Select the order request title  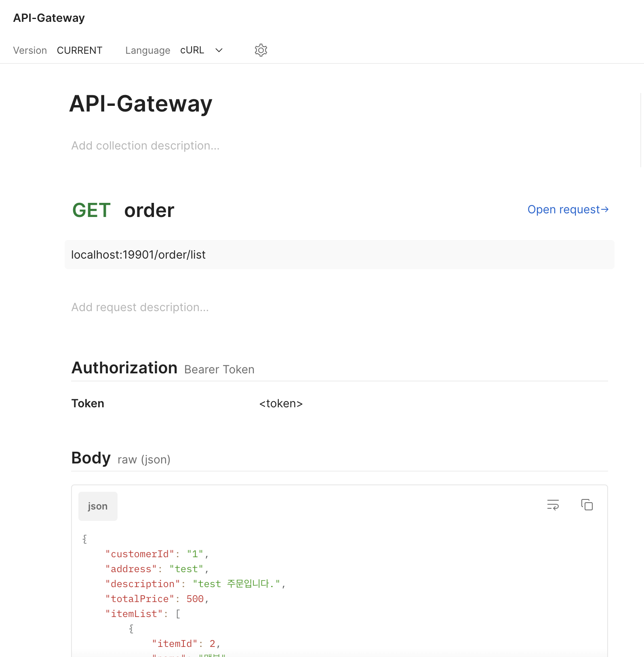point(149,211)
